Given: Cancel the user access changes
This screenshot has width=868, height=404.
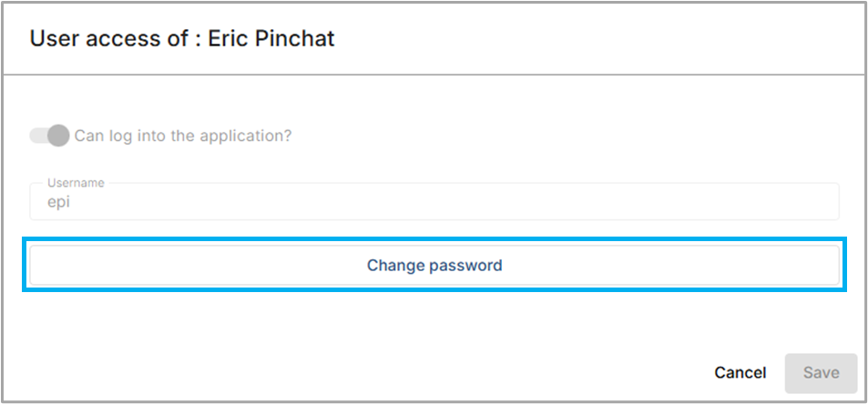Looking at the screenshot, I should click(740, 372).
